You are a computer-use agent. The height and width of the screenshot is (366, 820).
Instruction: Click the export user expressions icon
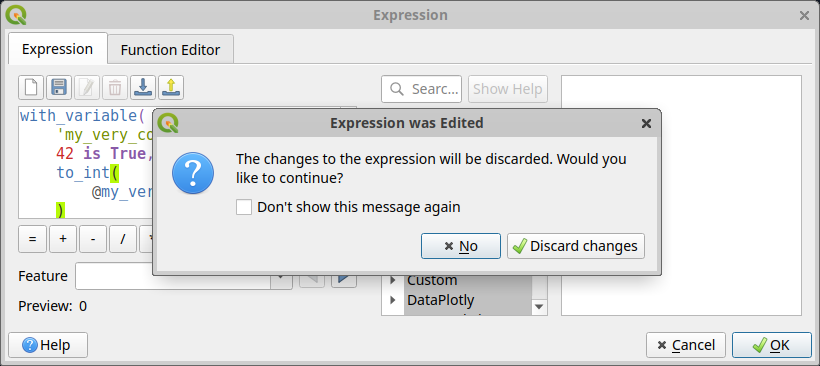pyautogui.click(x=170, y=87)
